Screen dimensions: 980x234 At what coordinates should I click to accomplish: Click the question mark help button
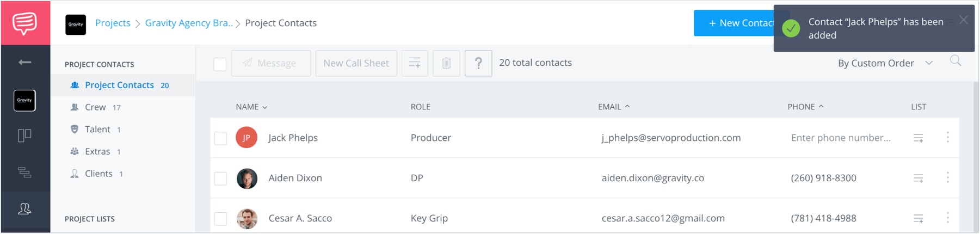tap(478, 63)
